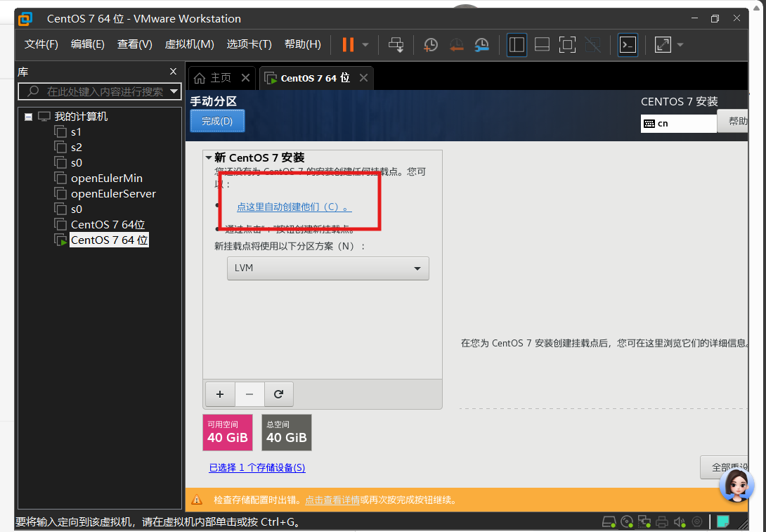This screenshot has width=766, height=532.
Task: Click the stretch guest display icon
Action: tap(663, 45)
